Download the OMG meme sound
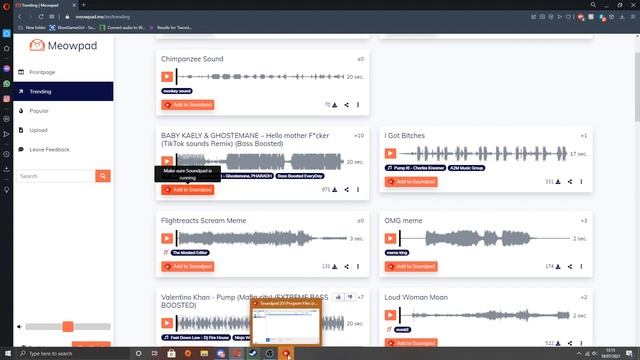The height and width of the screenshot is (360, 640). pyautogui.click(x=558, y=267)
